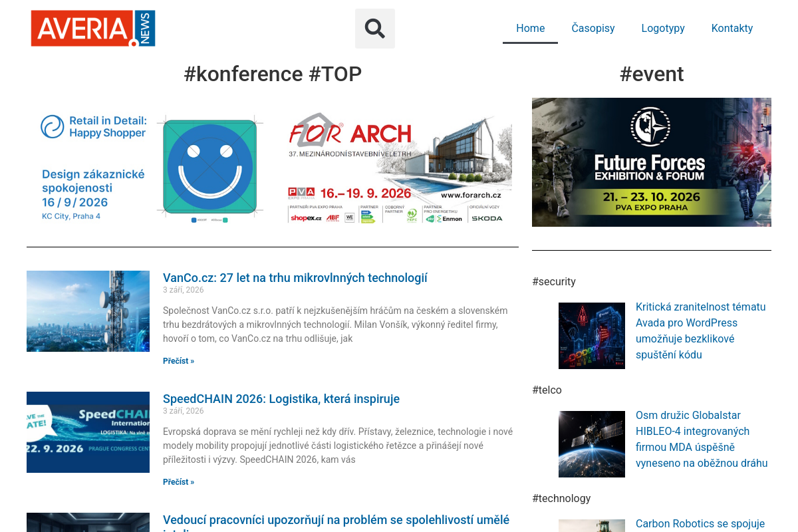798x532 pixels.
Task: Open the Avada WordPress vulnerability thumbnail
Action: [x=592, y=336]
